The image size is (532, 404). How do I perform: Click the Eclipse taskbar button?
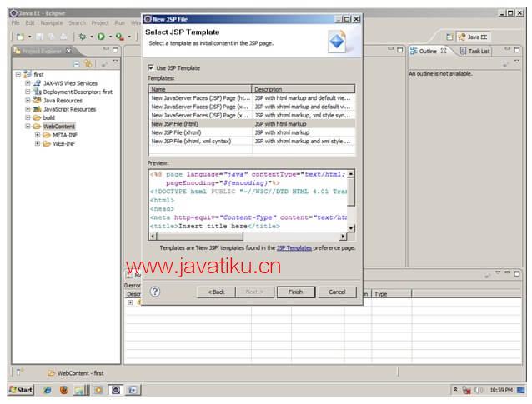116,390
